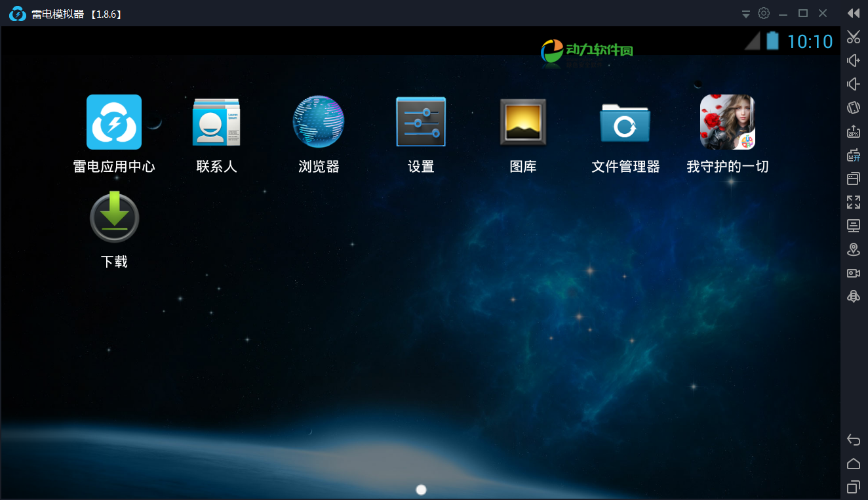Open the 下载 downloads app
868x500 pixels.
[x=114, y=217]
